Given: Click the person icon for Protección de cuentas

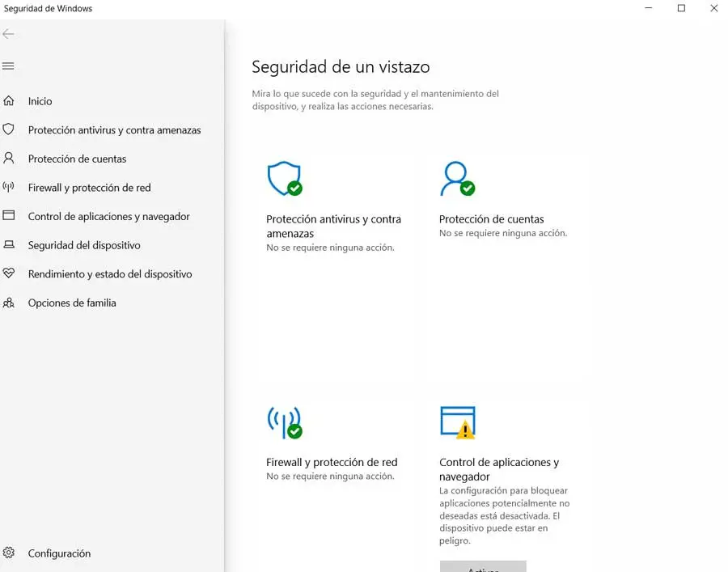Looking at the screenshot, I should click(8, 159).
